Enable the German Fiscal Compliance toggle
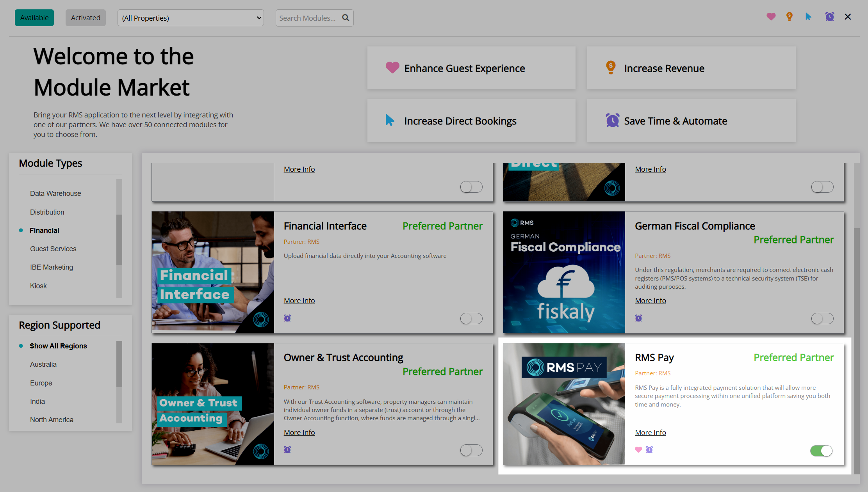 point(822,319)
